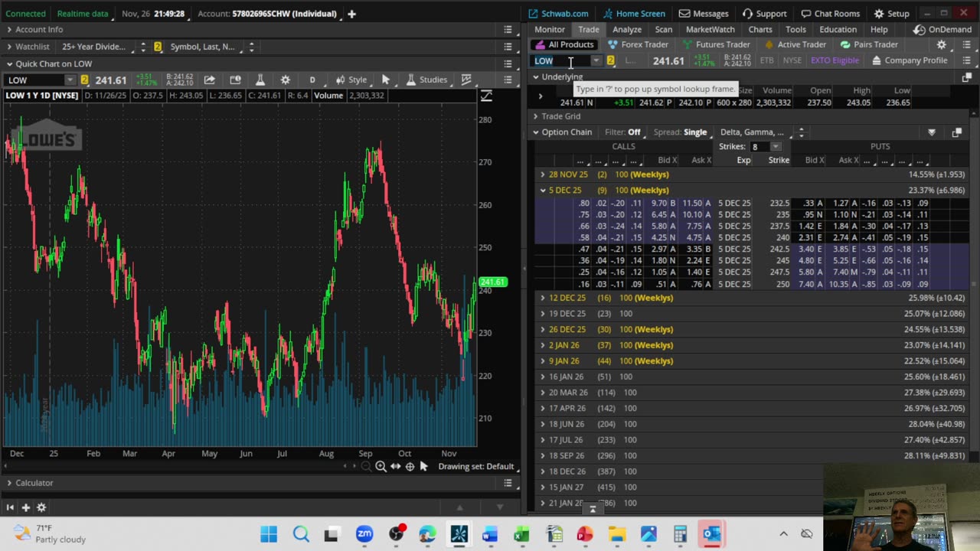Viewport: 980px width, 551px height.
Task: Click chart zoom-in magnifier icon
Action: point(381,466)
